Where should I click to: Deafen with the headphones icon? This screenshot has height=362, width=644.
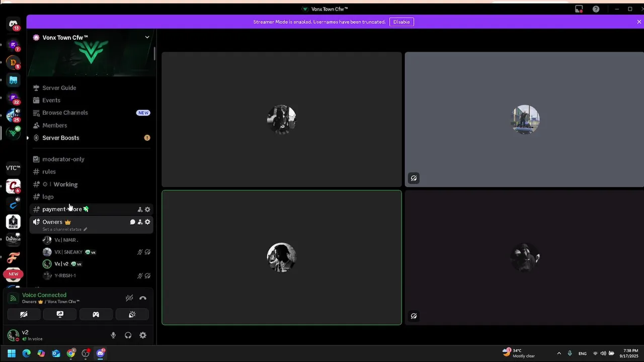[x=128, y=335]
